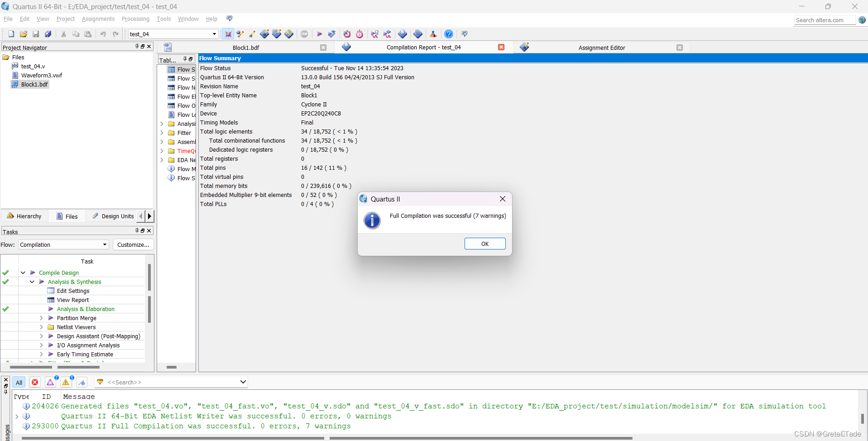Screen dimensions: 868x441
Task: Expand the EDA Netlist Writer report folder
Action: 162,160
